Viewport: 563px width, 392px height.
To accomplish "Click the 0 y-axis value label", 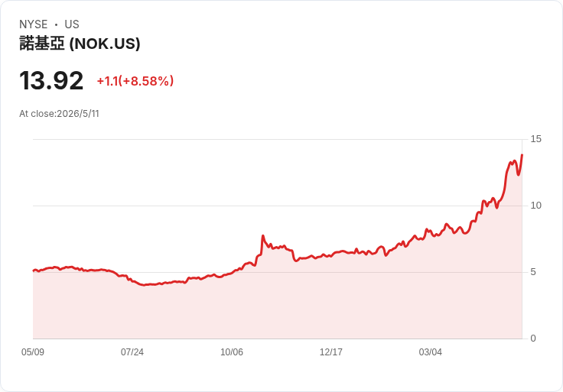I will coord(533,339).
